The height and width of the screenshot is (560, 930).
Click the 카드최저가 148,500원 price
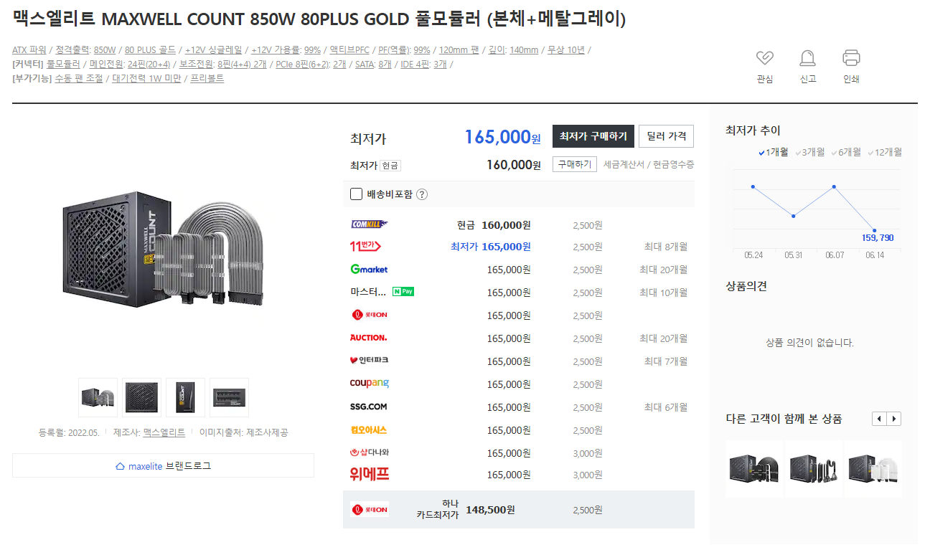tap(490, 510)
